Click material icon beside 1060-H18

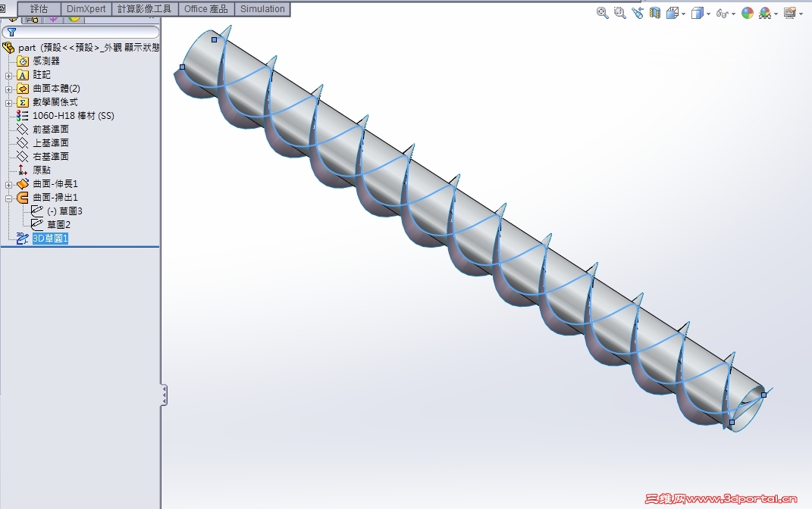(22, 116)
